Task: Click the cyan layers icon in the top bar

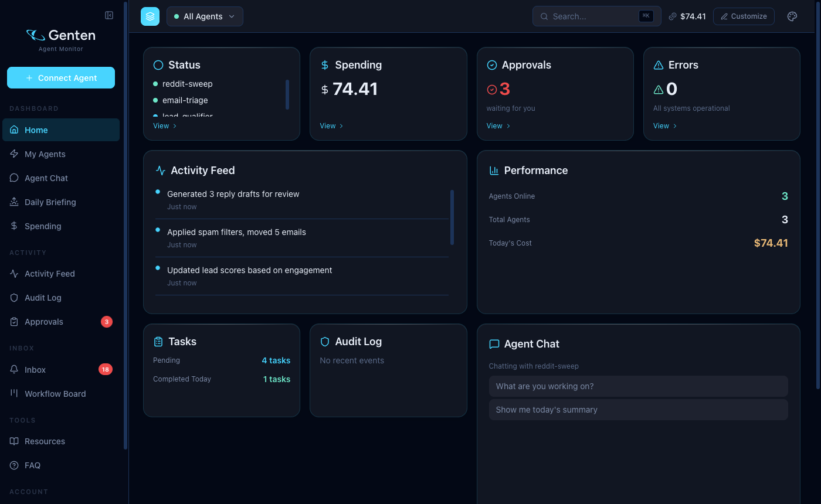Action: click(x=150, y=16)
